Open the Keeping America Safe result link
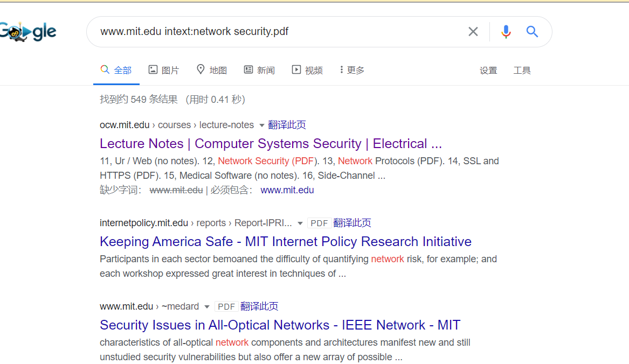 pos(286,241)
